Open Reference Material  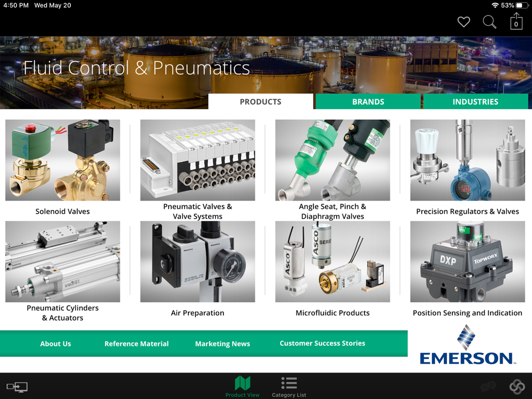coord(136,343)
